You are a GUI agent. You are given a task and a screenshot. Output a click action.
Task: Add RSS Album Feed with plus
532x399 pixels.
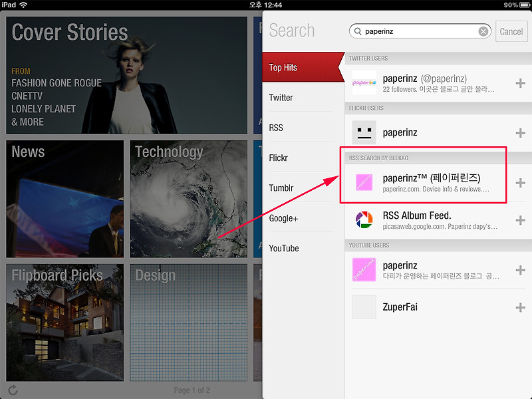tap(520, 220)
